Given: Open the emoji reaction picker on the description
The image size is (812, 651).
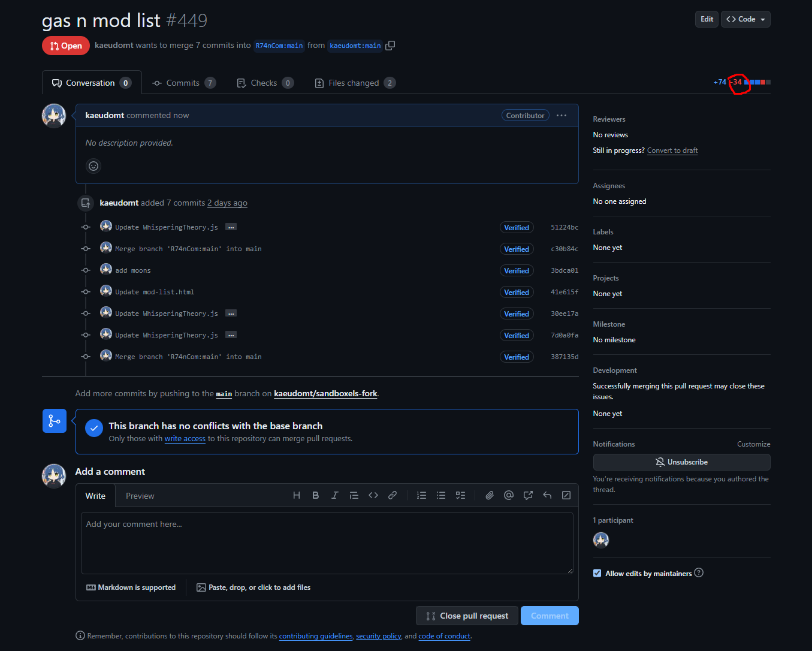Looking at the screenshot, I should pos(93,166).
